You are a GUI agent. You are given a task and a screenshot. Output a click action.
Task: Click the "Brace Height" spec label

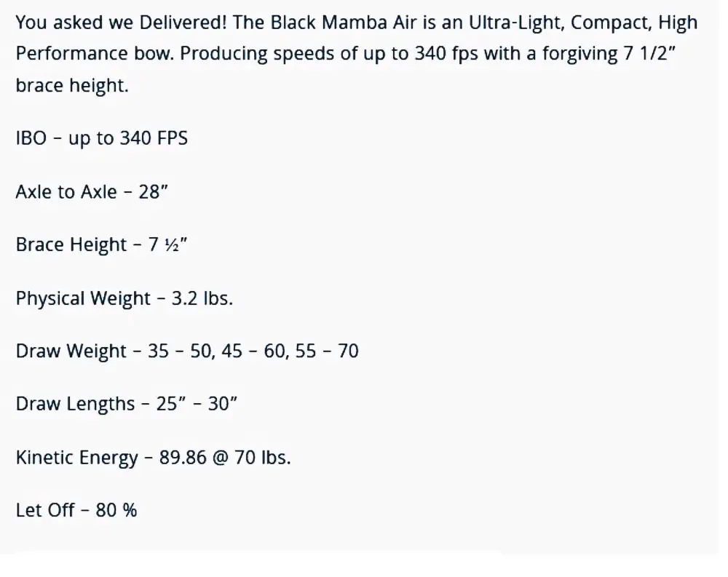(x=71, y=245)
